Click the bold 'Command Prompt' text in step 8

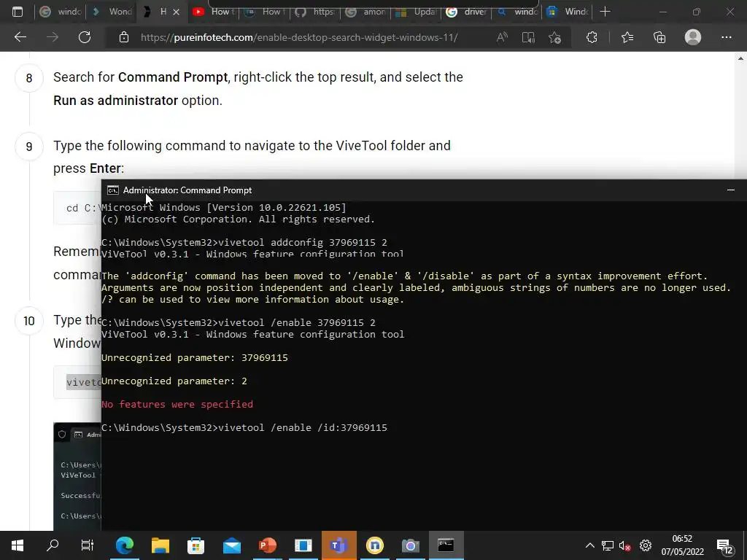click(173, 77)
